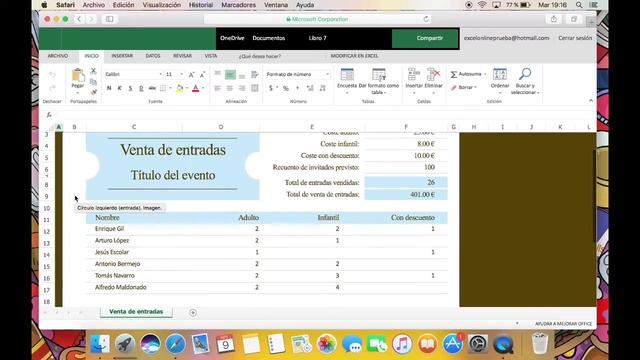The image size is (640, 360).
Task: Click Cerrar sesión
Action: (575, 38)
